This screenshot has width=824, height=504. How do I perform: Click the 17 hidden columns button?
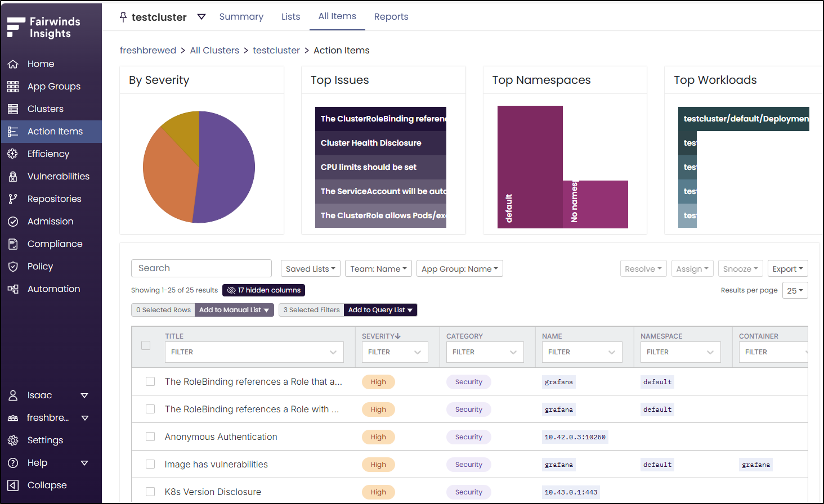[264, 290]
